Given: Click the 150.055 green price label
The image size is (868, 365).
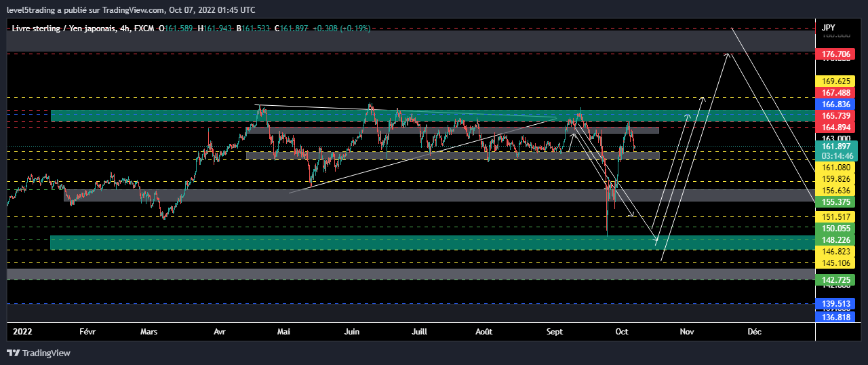Looking at the screenshot, I should coord(835,229).
